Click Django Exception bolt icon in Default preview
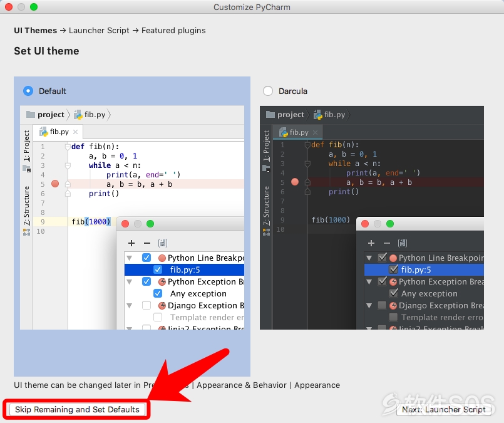Viewport: 504px width, 423px height. (x=162, y=306)
